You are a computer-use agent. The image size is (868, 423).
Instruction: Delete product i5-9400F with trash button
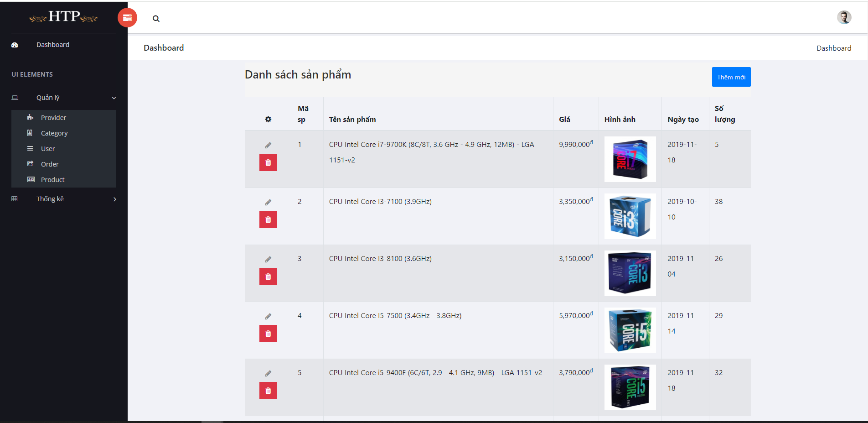pos(268,391)
